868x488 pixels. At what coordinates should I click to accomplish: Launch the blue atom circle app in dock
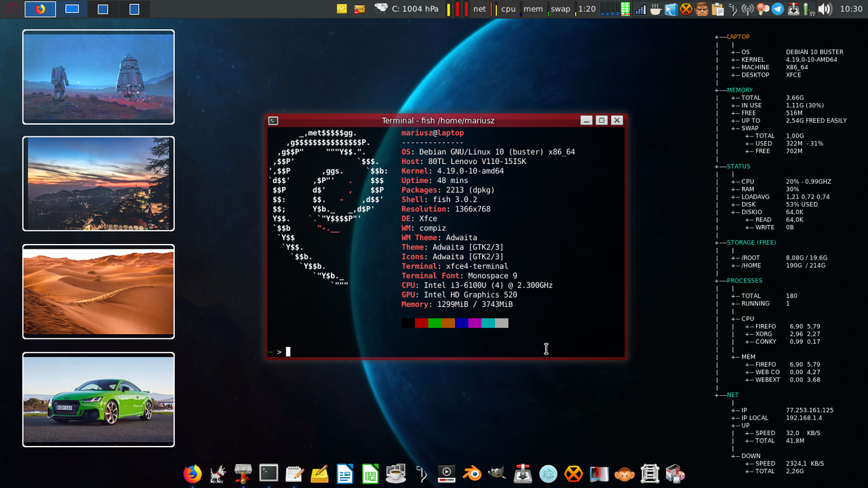tap(548, 473)
